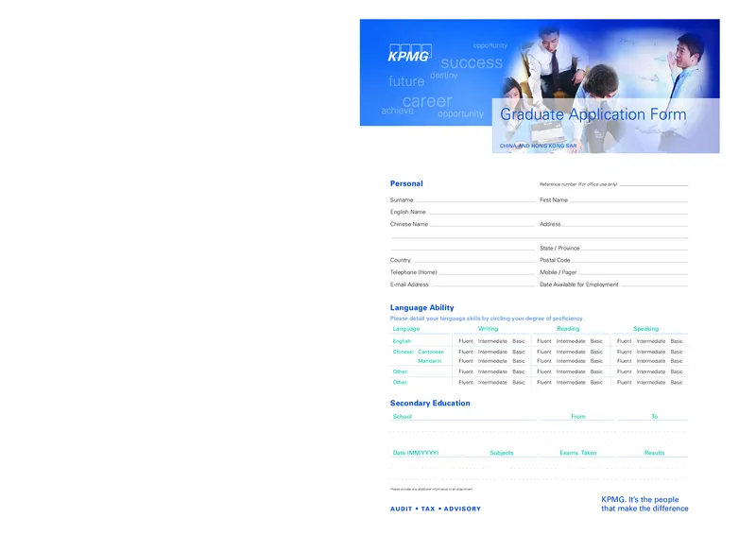Click the Language Ability section heading

tap(421, 308)
